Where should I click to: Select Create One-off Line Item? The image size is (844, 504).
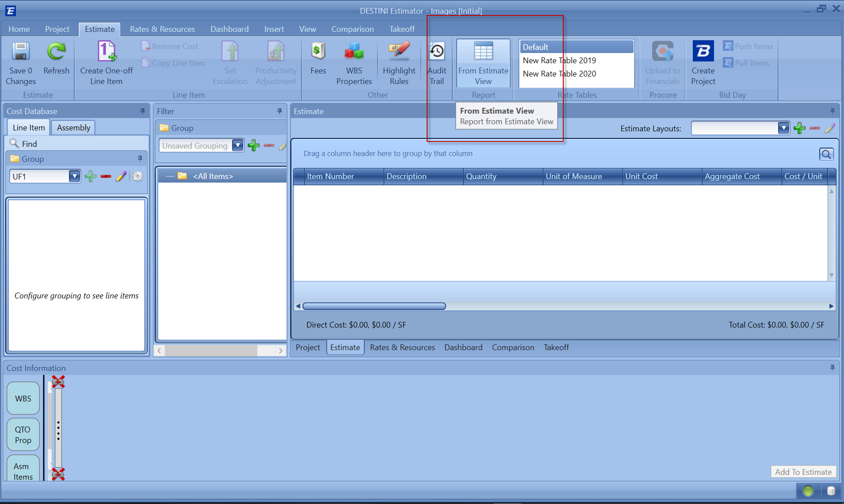tap(106, 62)
